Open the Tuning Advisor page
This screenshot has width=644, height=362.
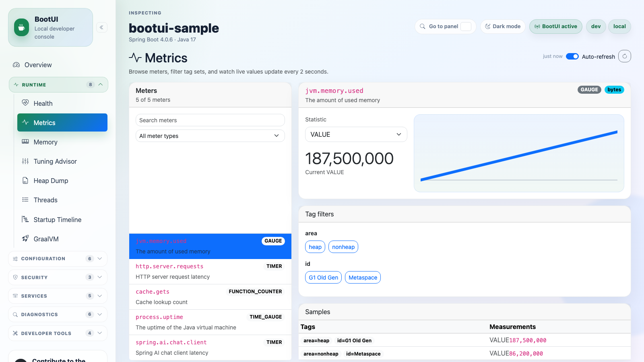click(62, 161)
